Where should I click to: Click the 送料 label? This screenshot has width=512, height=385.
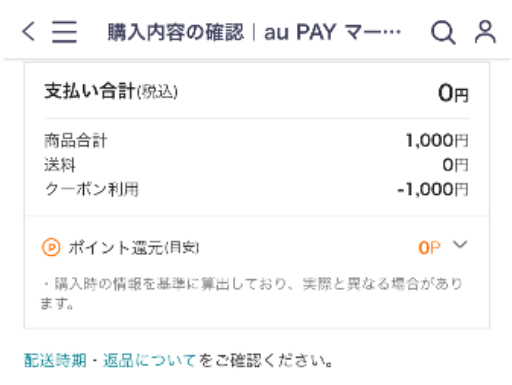coord(60,165)
